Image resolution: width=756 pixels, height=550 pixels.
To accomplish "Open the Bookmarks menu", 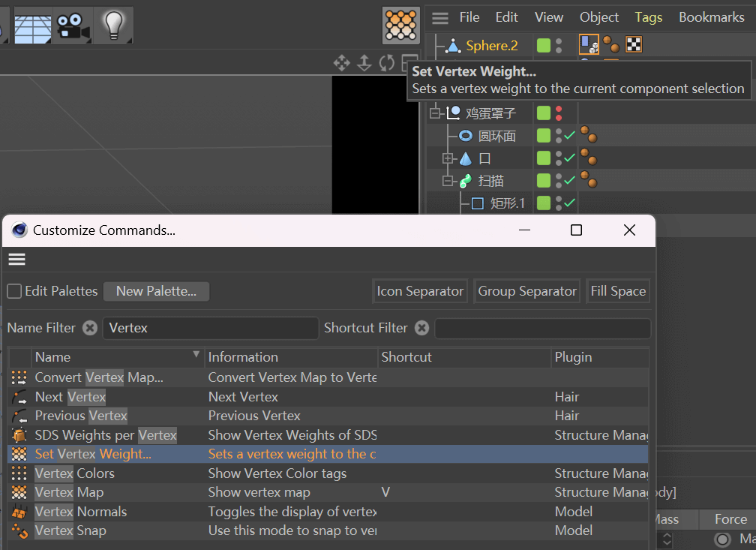I will tap(712, 17).
